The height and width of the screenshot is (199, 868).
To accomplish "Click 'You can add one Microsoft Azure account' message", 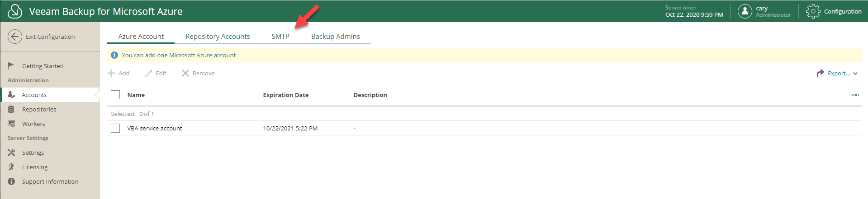I will pos(179,55).
